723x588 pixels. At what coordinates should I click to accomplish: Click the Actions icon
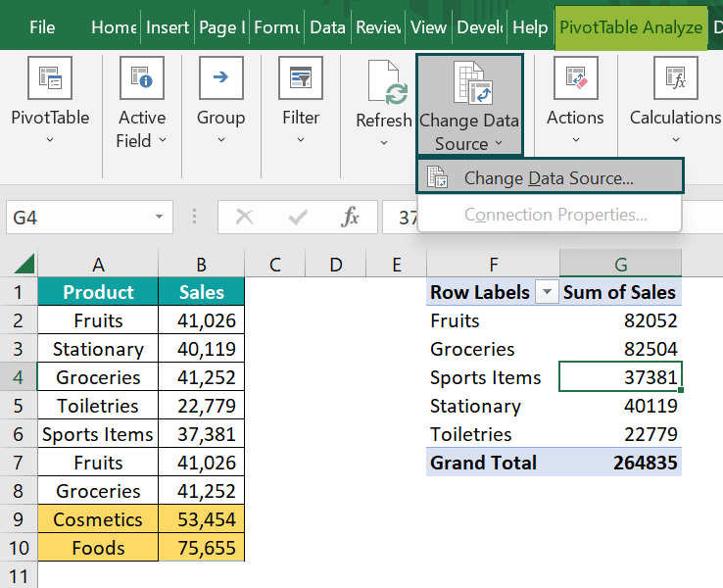point(575,78)
